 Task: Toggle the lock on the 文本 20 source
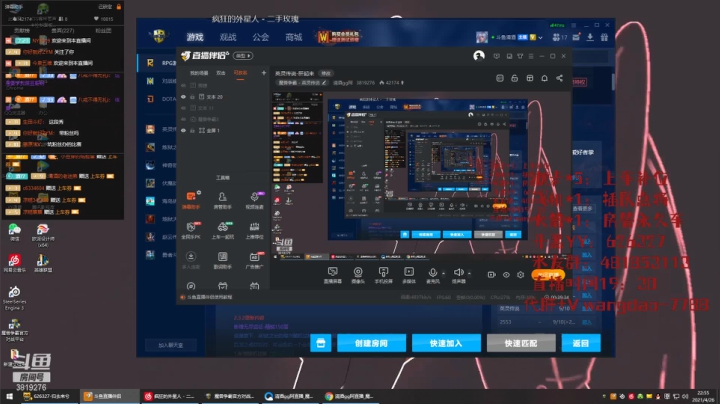192,97
